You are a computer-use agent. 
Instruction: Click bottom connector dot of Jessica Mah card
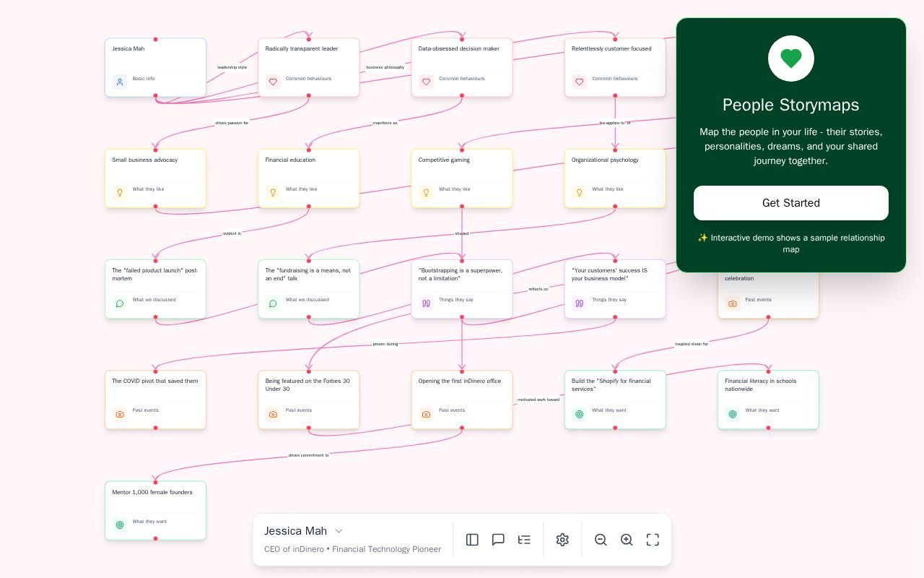[x=155, y=95]
